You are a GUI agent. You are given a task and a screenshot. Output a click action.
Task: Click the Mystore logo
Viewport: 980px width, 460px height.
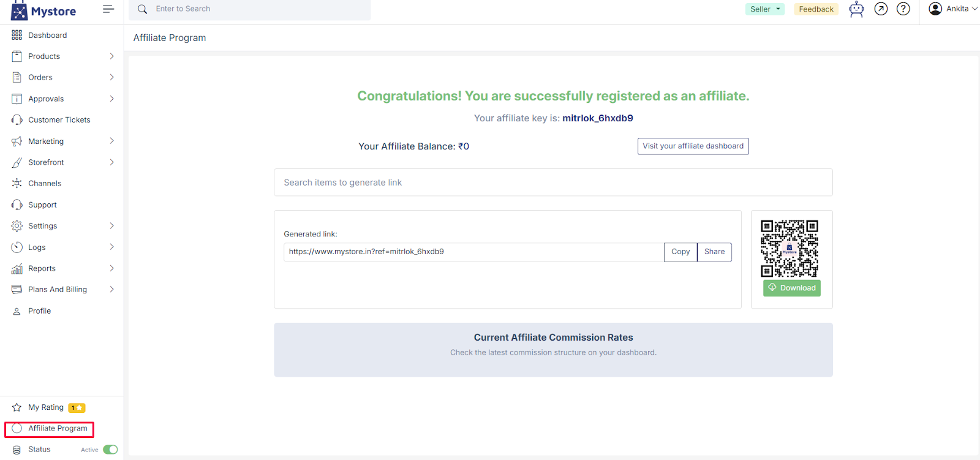coord(43,11)
